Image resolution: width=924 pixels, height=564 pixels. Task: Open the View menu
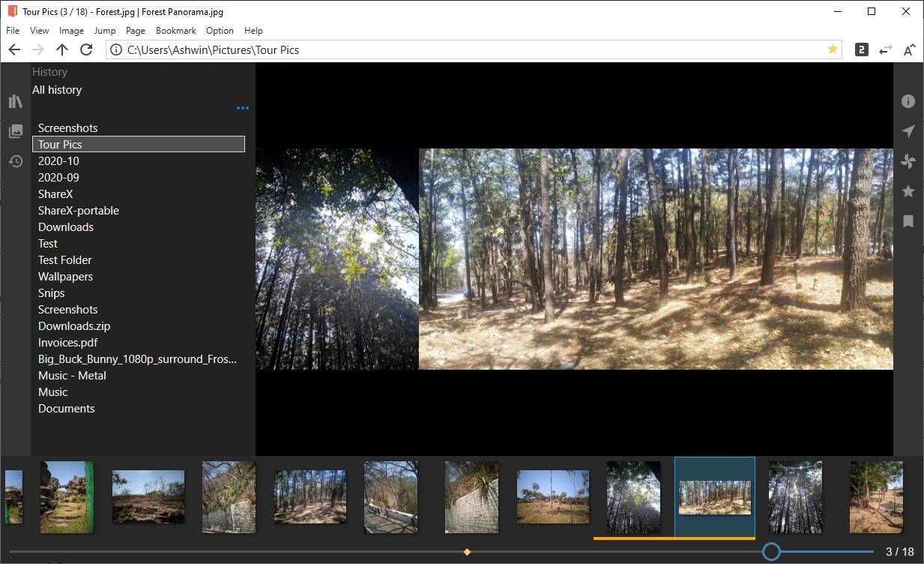tap(40, 31)
